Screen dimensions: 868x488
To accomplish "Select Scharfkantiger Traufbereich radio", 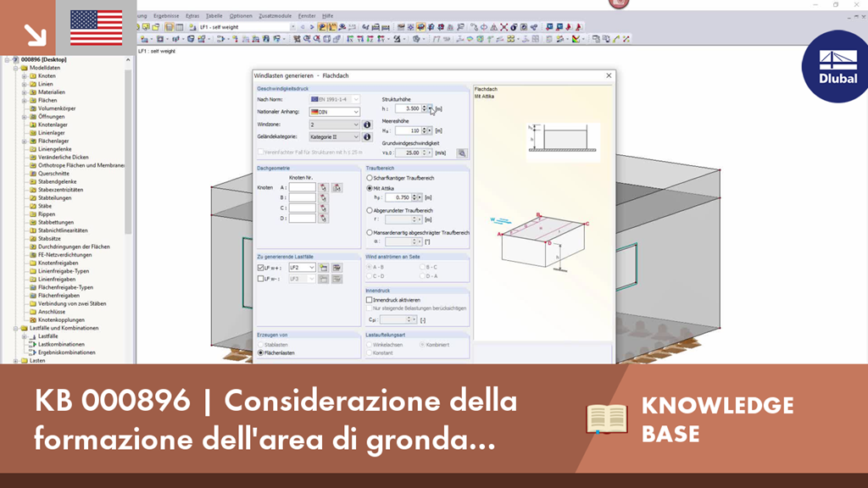I will coord(370,178).
